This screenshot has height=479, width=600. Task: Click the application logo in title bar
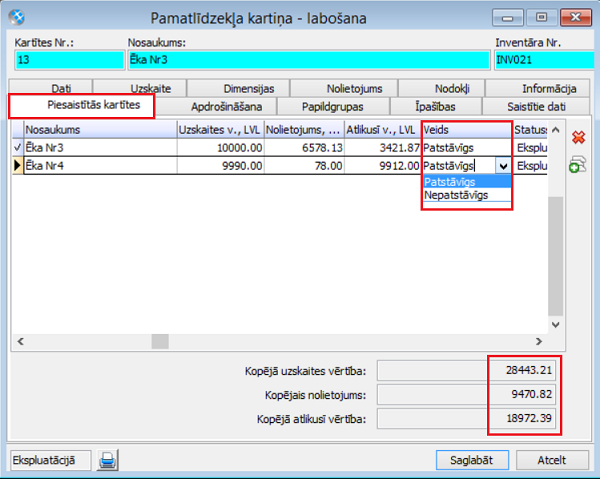[x=17, y=17]
